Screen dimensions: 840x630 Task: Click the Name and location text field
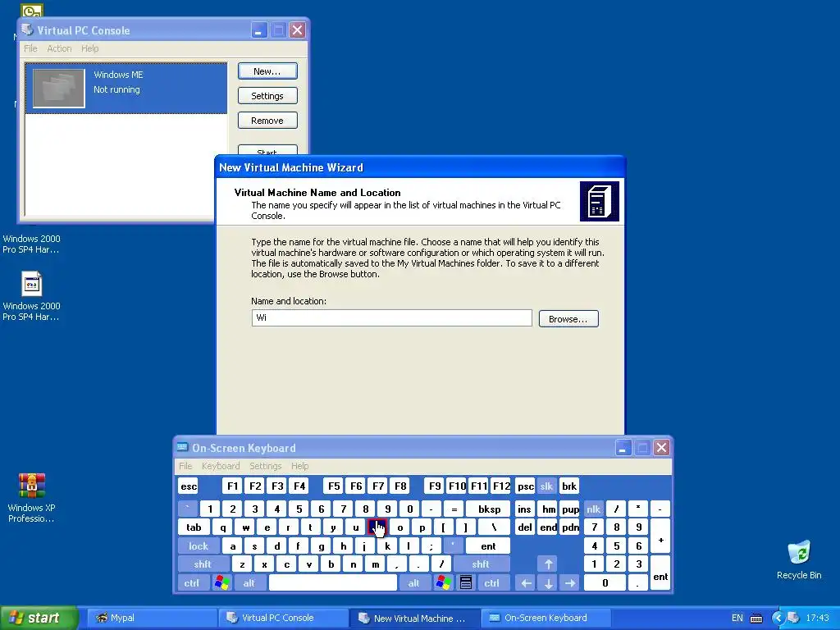pyautogui.click(x=391, y=317)
